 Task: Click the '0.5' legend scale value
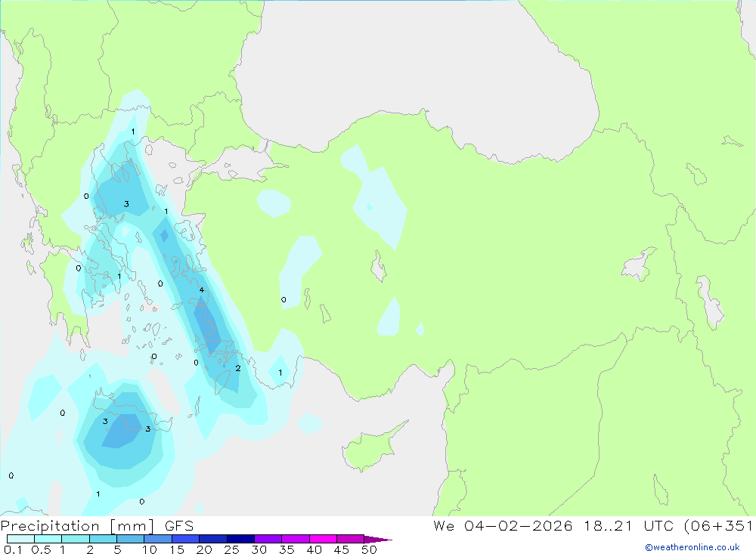41,549
